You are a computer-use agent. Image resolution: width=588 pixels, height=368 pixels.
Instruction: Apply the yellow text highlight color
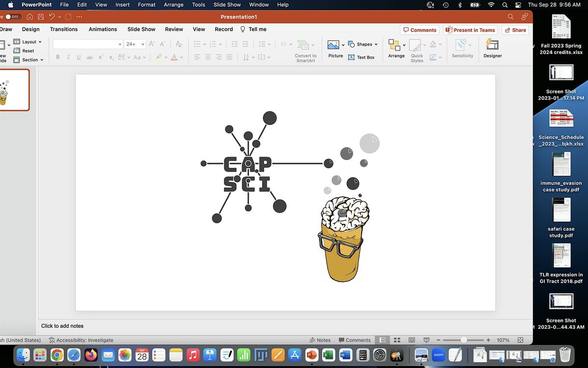point(158,57)
